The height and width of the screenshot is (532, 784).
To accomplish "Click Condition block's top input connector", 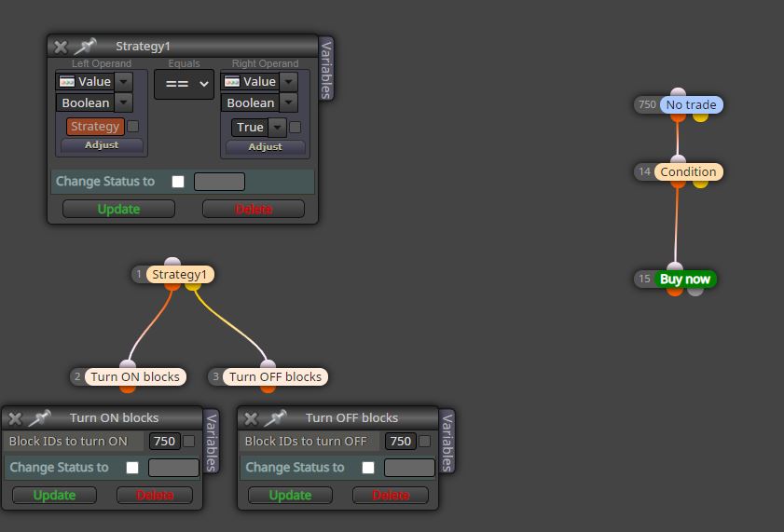I will 678,158.
